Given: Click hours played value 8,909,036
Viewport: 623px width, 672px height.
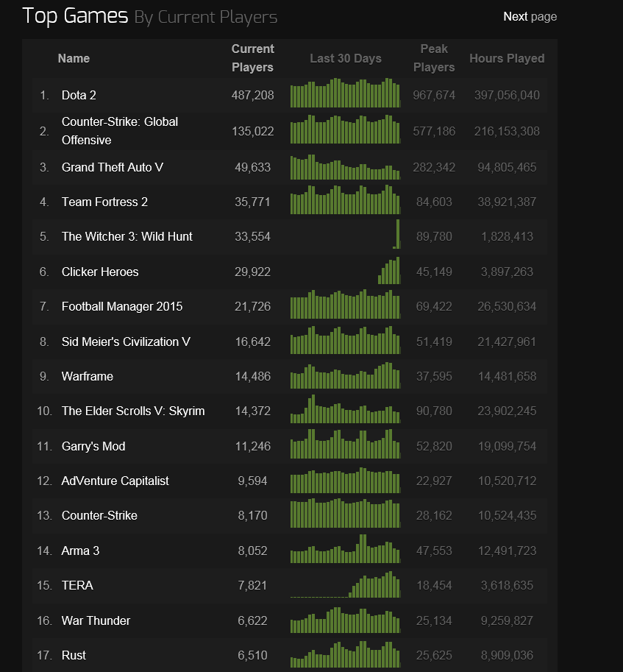Looking at the screenshot, I should [507, 655].
